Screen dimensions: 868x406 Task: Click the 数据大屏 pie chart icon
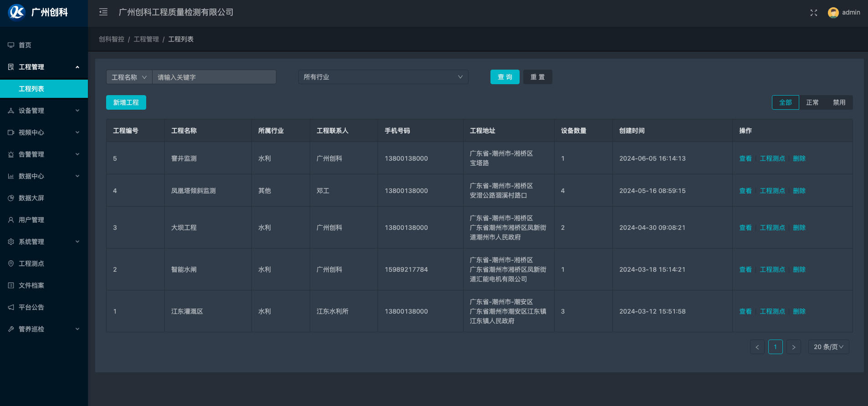(11, 198)
